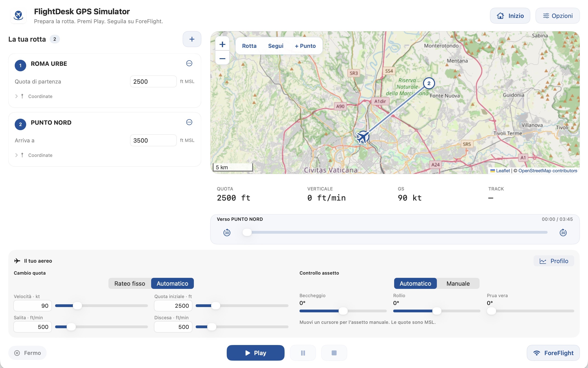This screenshot has width=588, height=368.
Task: Click the Quota iniziale ft input field
Action: click(x=173, y=306)
